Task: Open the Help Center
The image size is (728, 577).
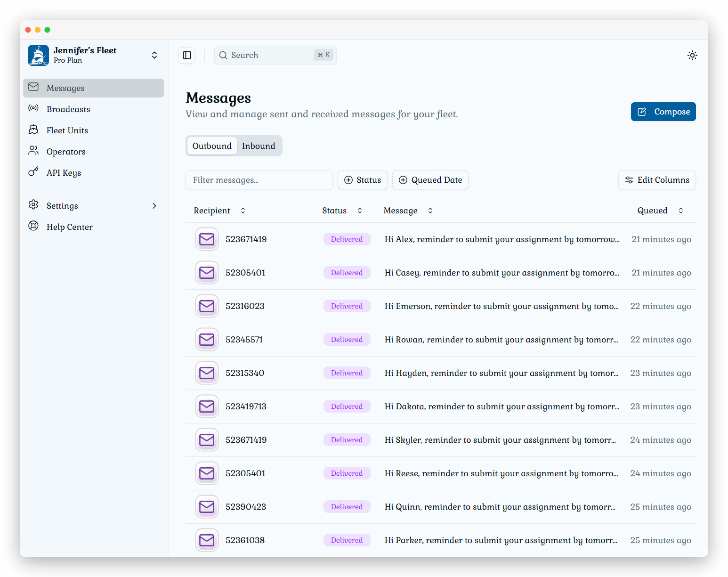Action: pos(70,227)
